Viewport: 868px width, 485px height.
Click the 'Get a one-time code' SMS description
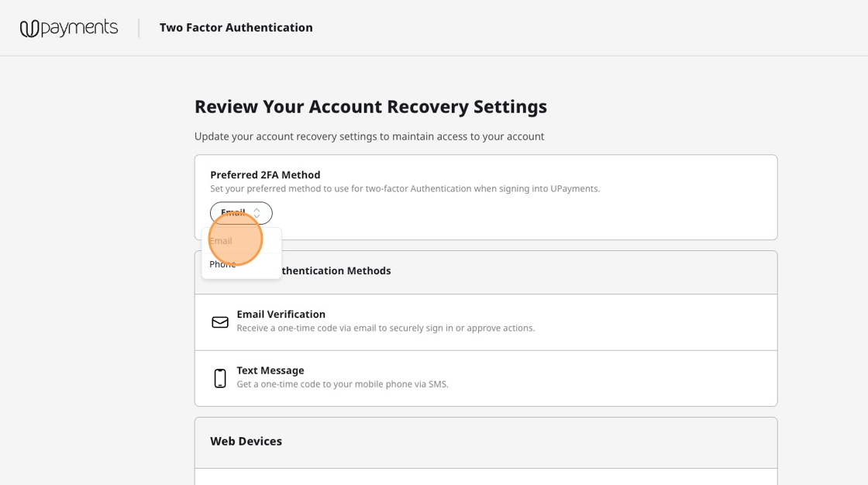pyautogui.click(x=343, y=384)
